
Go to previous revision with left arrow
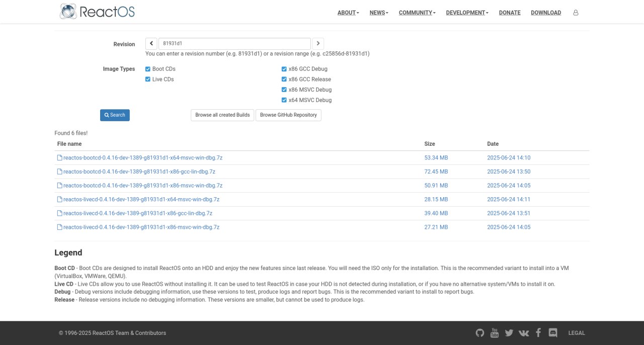151,44
